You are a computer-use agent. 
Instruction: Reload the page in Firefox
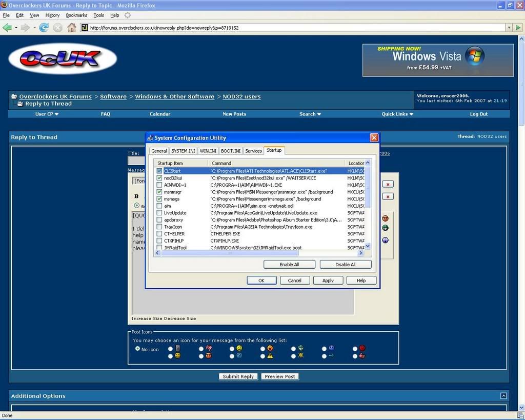44,28
